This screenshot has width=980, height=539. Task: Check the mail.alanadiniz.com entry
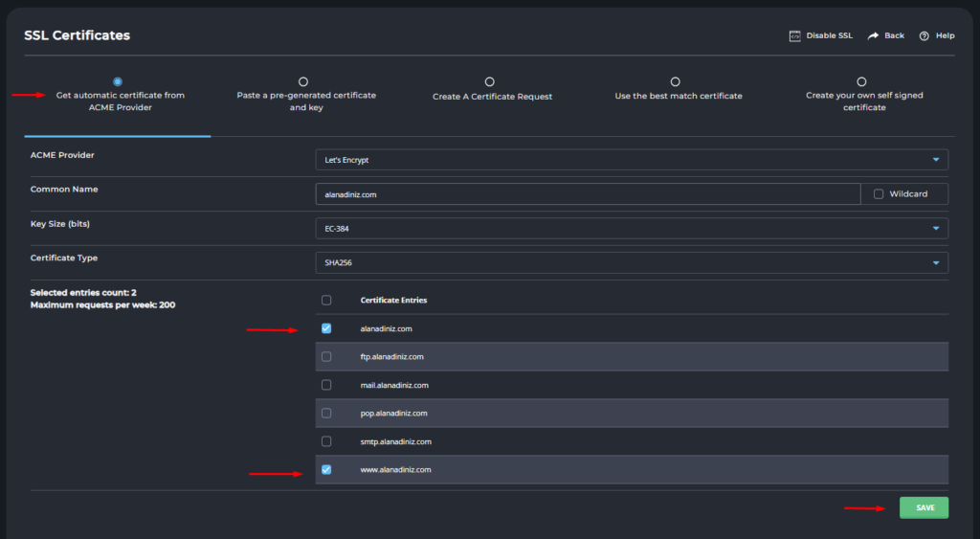click(x=326, y=385)
